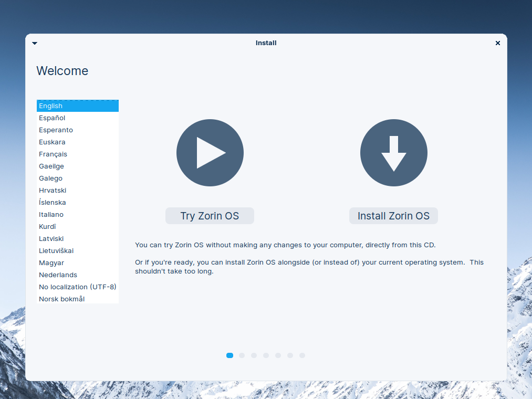Close the Install window
The height and width of the screenshot is (399, 532).
[x=498, y=43]
